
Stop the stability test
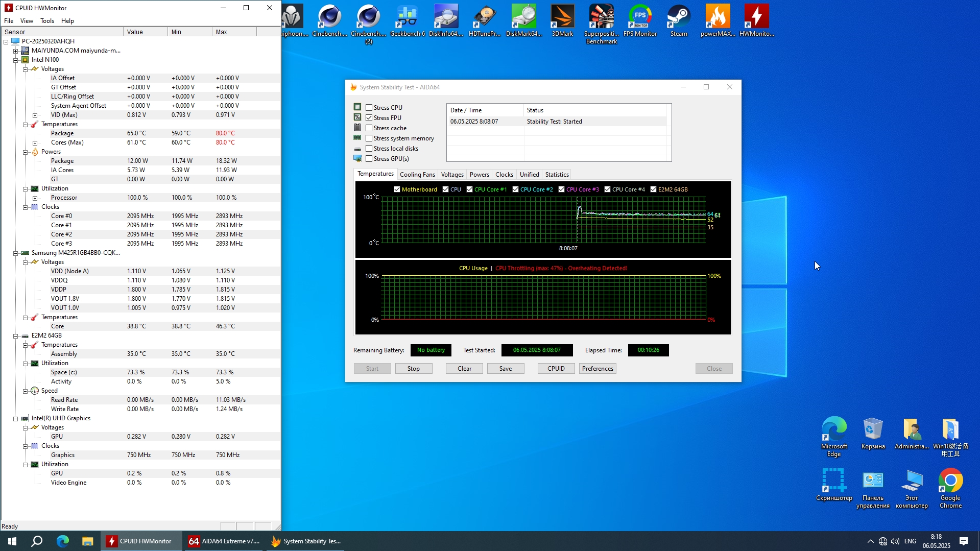click(x=414, y=369)
